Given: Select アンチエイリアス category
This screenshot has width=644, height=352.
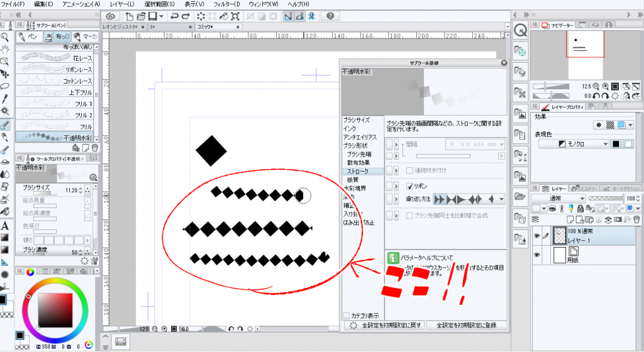Looking at the screenshot, I should tap(360, 137).
